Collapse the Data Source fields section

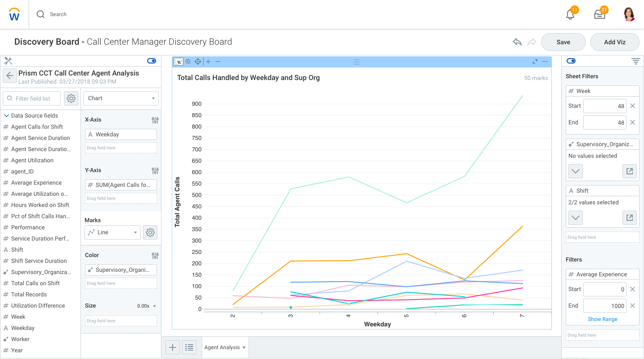click(7, 116)
